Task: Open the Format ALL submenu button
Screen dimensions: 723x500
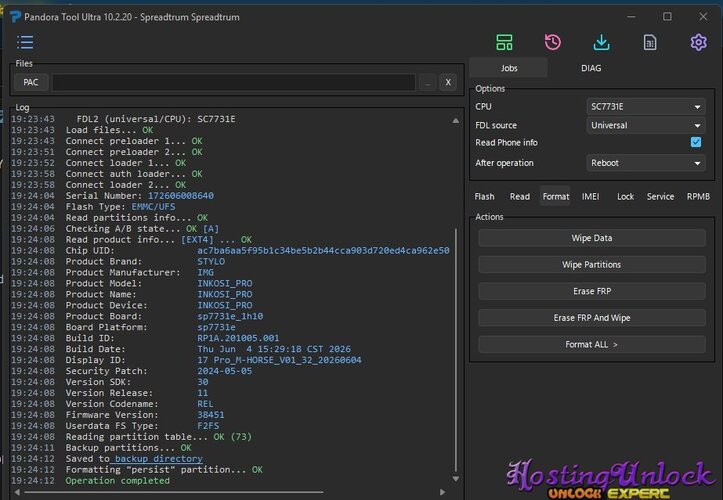Action: tap(592, 345)
